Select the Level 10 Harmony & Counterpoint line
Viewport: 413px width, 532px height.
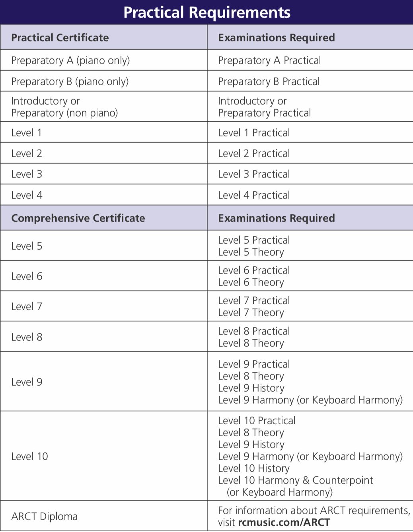pos(296,480)
